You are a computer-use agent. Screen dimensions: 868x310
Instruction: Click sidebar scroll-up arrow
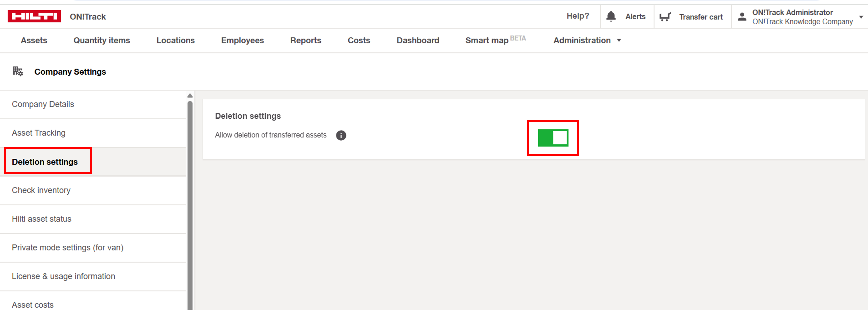point(190,96)
